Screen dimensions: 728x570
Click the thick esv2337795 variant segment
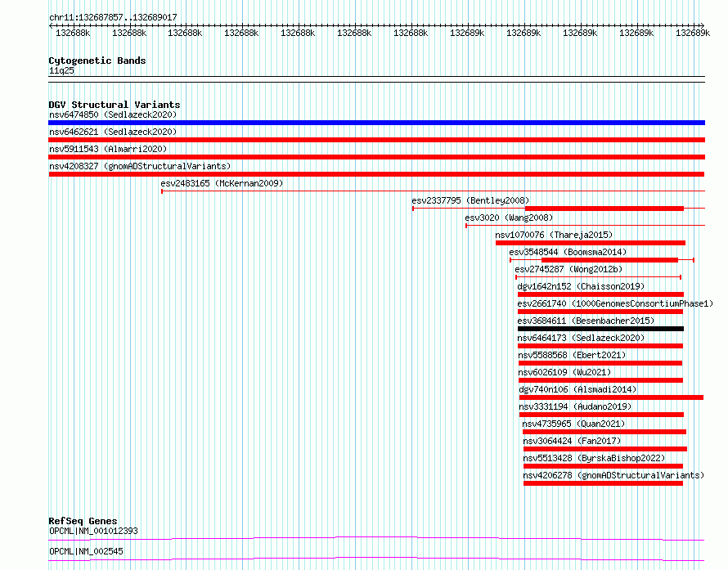(x=604, y=209)
